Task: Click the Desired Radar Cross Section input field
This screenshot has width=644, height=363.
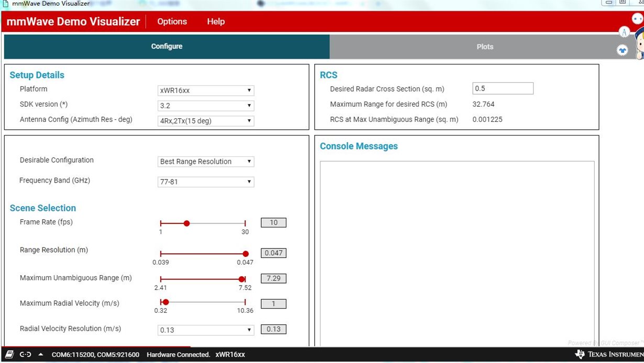Action: pos(503,88)
